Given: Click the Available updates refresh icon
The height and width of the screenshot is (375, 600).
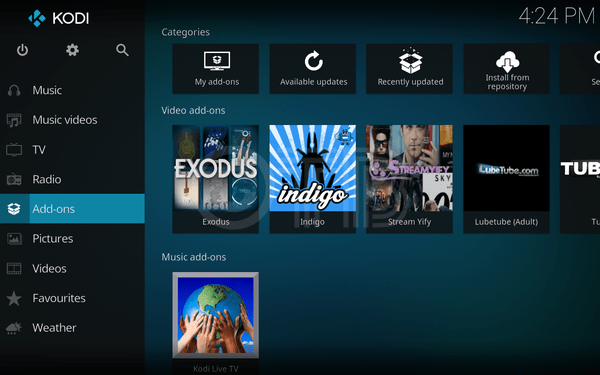Looking at the screenshot, I should [x=313, y=61].
